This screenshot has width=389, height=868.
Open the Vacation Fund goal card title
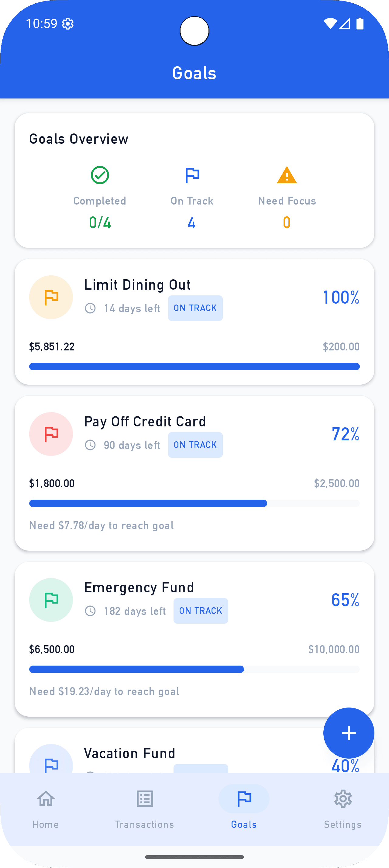(130, 753)
